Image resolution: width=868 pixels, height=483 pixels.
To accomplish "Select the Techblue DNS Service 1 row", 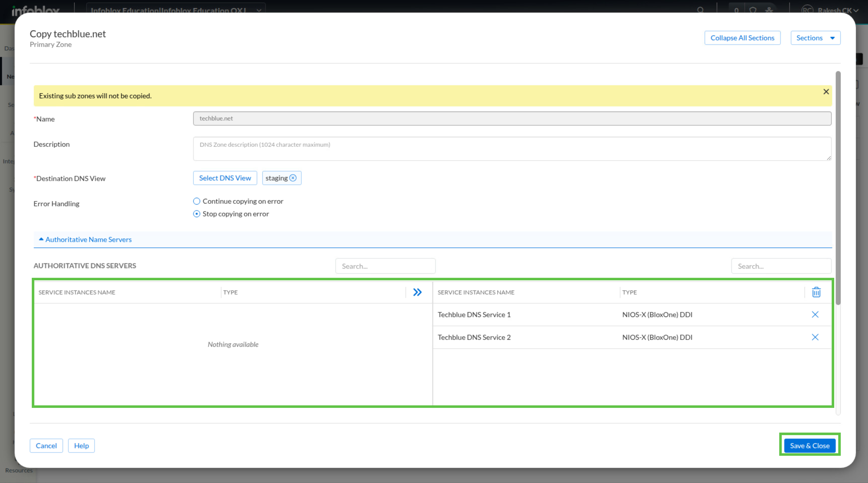I will (632, 315).
